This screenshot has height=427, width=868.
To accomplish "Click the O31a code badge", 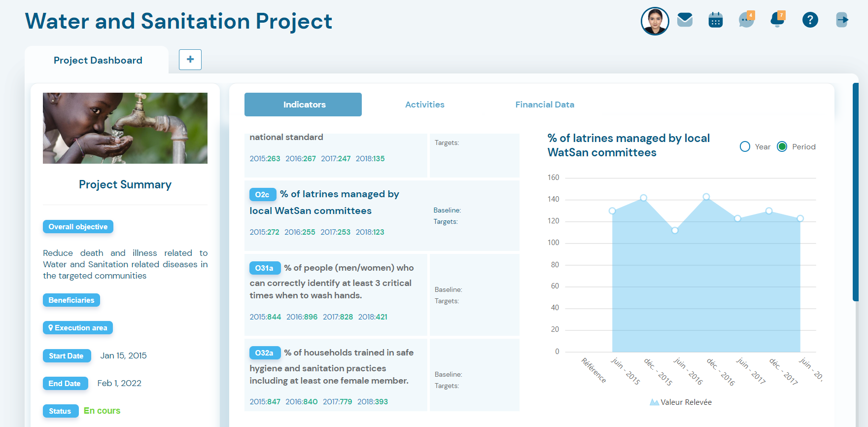I will coord(265,268).
